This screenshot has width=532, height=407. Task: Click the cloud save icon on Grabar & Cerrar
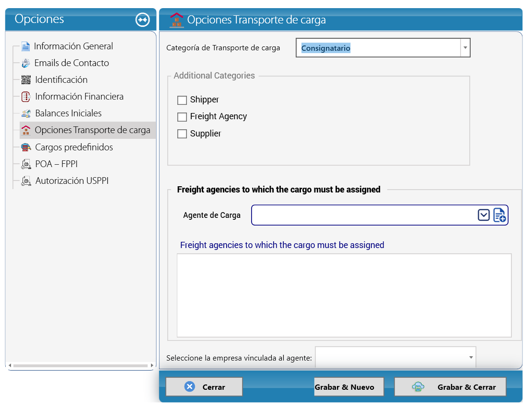[418, 387]
